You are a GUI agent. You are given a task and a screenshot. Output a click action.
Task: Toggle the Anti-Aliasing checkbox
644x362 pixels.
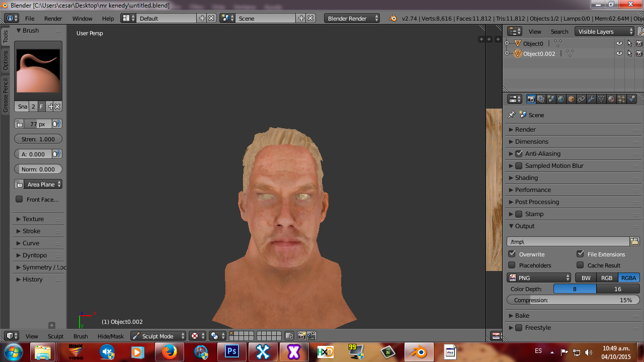(519, 153)
